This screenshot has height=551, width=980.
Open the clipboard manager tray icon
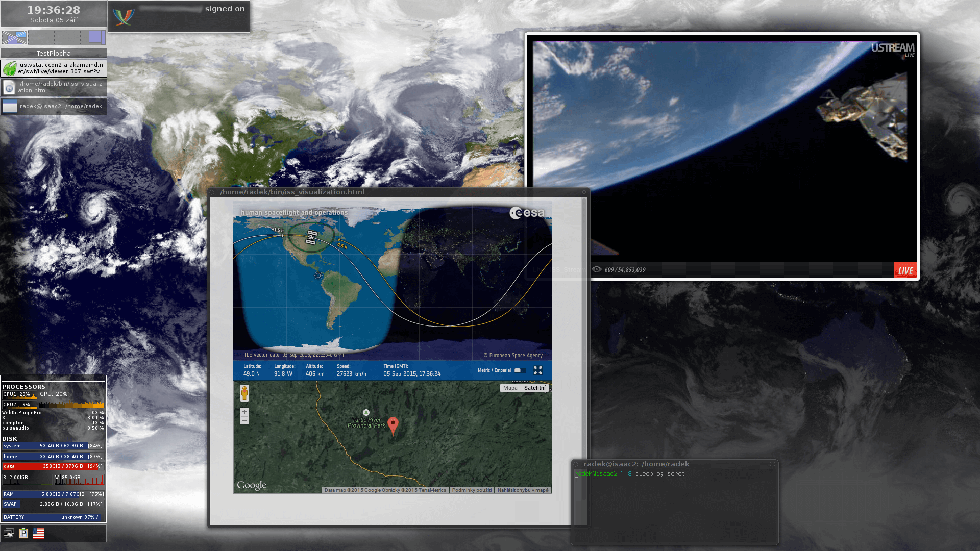[x=23, y=533]
